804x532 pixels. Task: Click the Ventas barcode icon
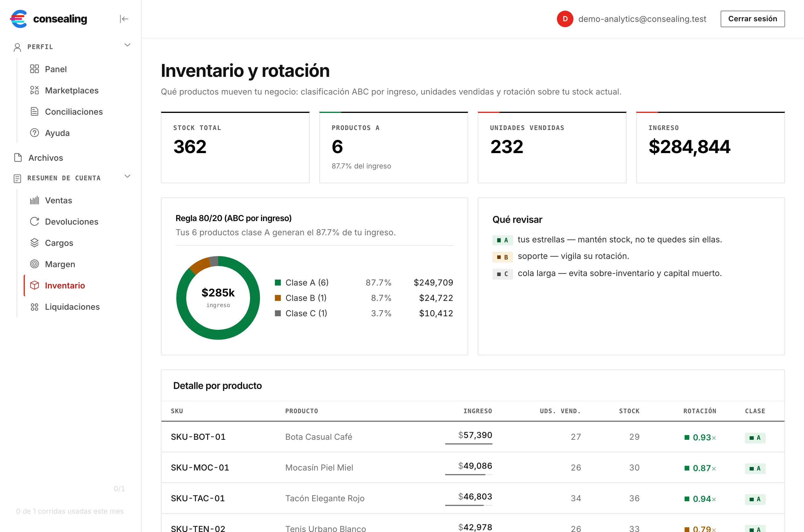pos(34,200)
